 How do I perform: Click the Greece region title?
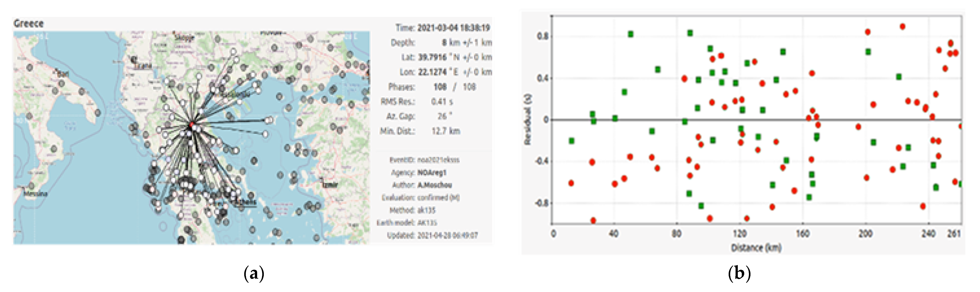(x=28, y=24)
